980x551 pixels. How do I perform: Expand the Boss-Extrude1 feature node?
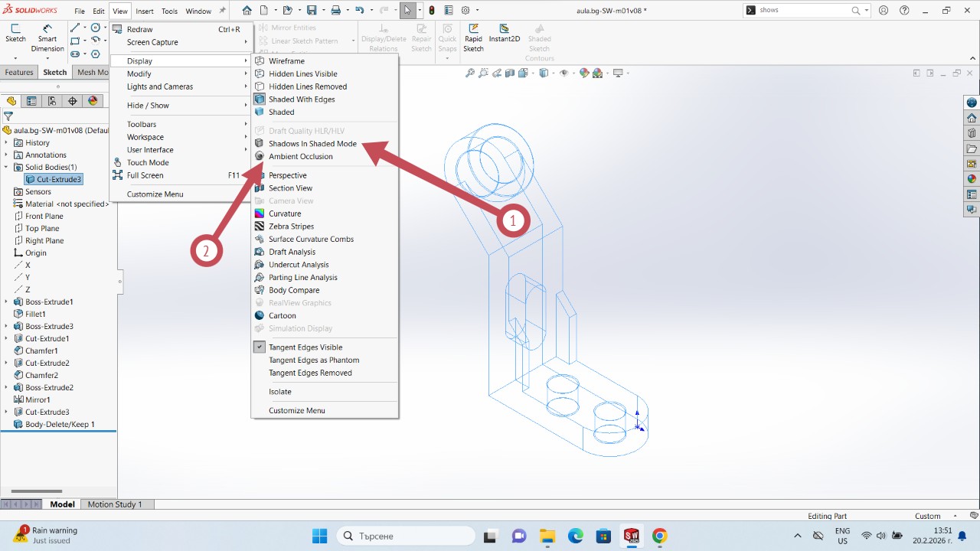(x=6, y=302)
